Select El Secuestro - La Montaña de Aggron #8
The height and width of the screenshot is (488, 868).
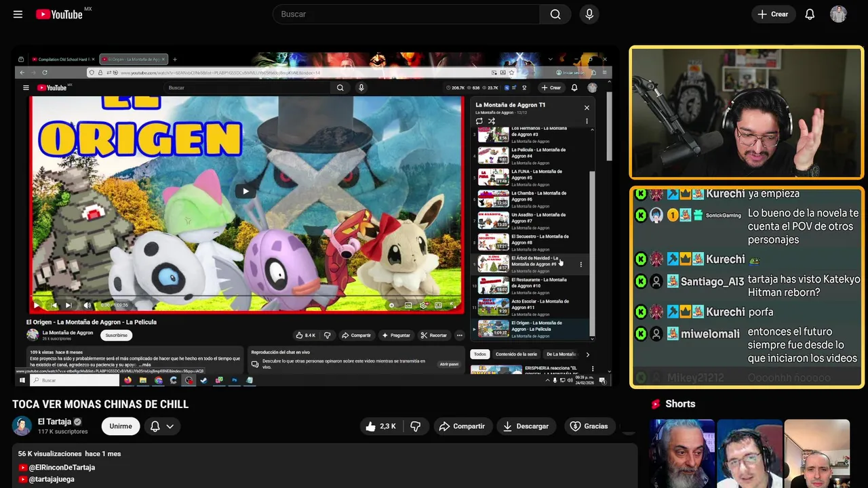point(531,243)
